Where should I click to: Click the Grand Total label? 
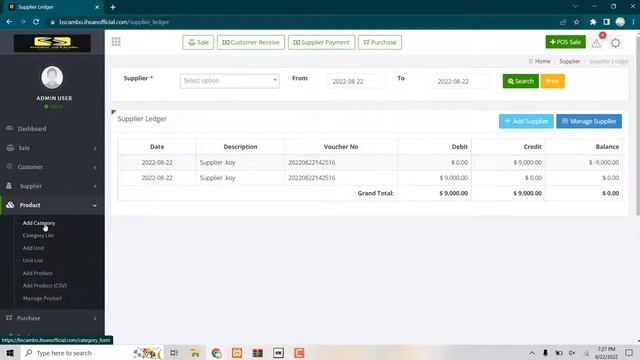(x=376, y=193)
